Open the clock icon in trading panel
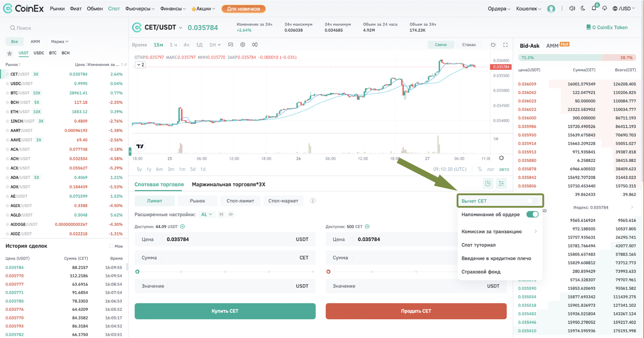644x338 pixels. [x=488, y=183]
